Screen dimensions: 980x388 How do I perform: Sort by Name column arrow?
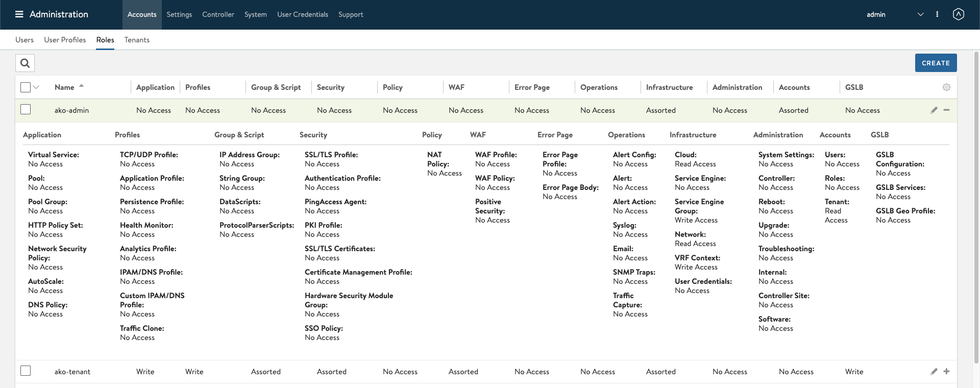click(x=81, y=86)
